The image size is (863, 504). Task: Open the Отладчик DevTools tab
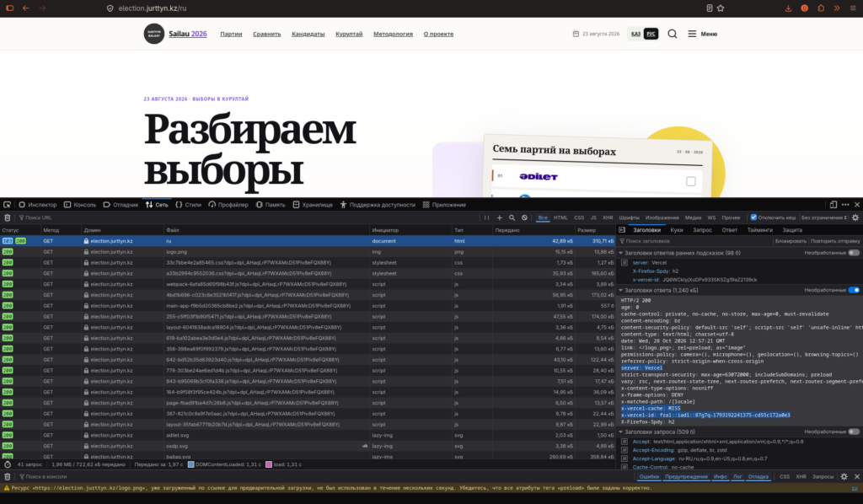pos(121,205)
